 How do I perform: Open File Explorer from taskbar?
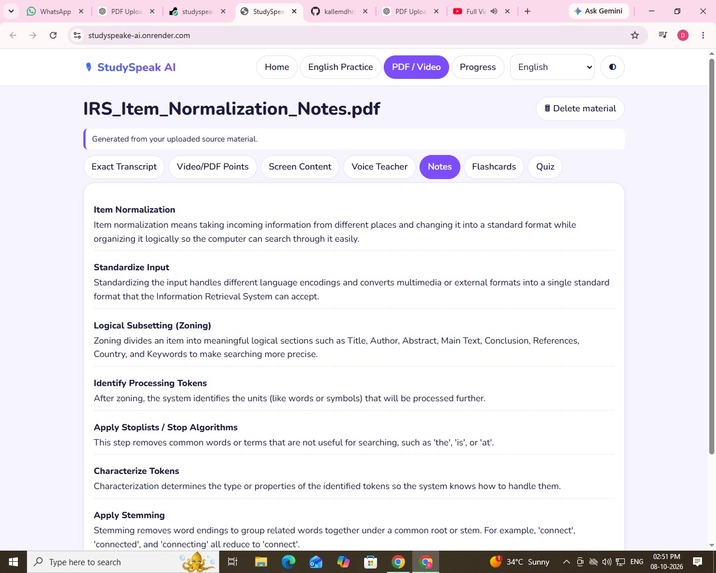pos(261,562)
